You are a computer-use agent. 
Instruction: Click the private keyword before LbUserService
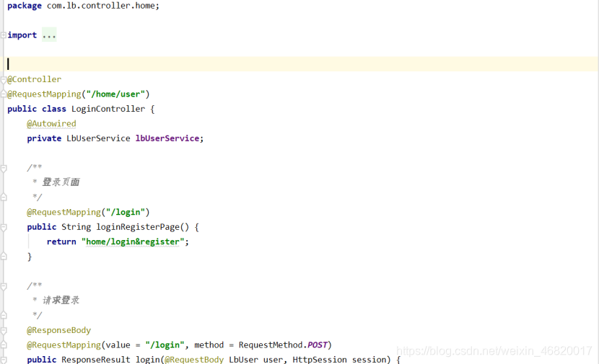44,138
